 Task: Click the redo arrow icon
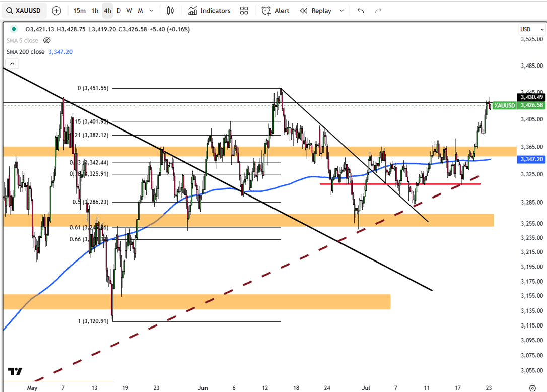tap(378, 11)
